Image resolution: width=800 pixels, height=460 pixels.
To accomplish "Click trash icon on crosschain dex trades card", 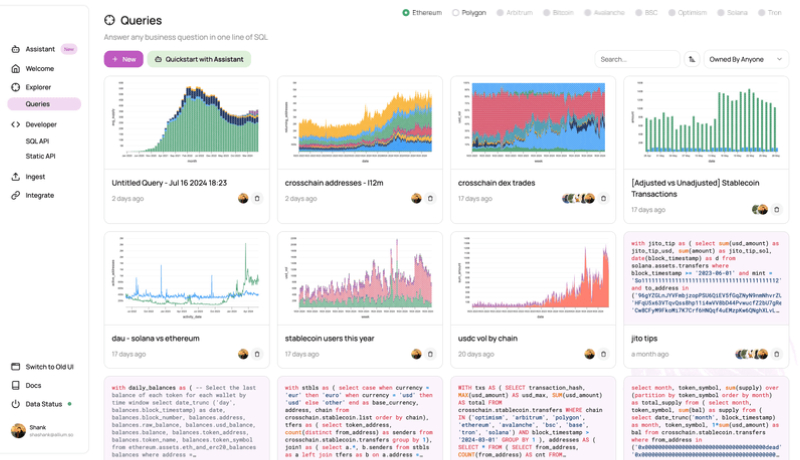I will point(603,198).
